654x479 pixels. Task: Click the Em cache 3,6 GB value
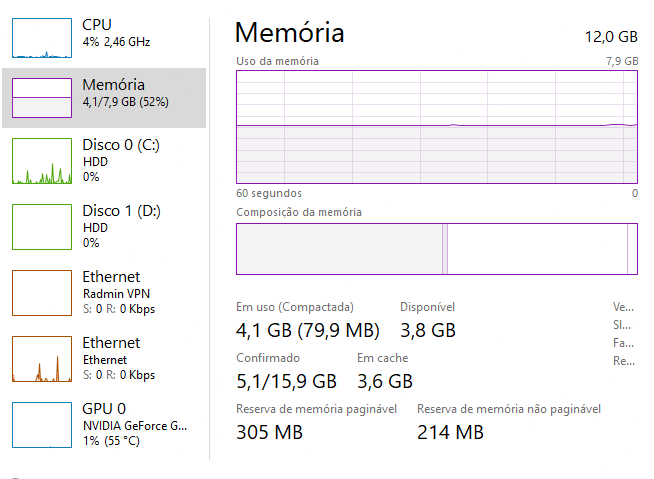(x=385, y=381)
